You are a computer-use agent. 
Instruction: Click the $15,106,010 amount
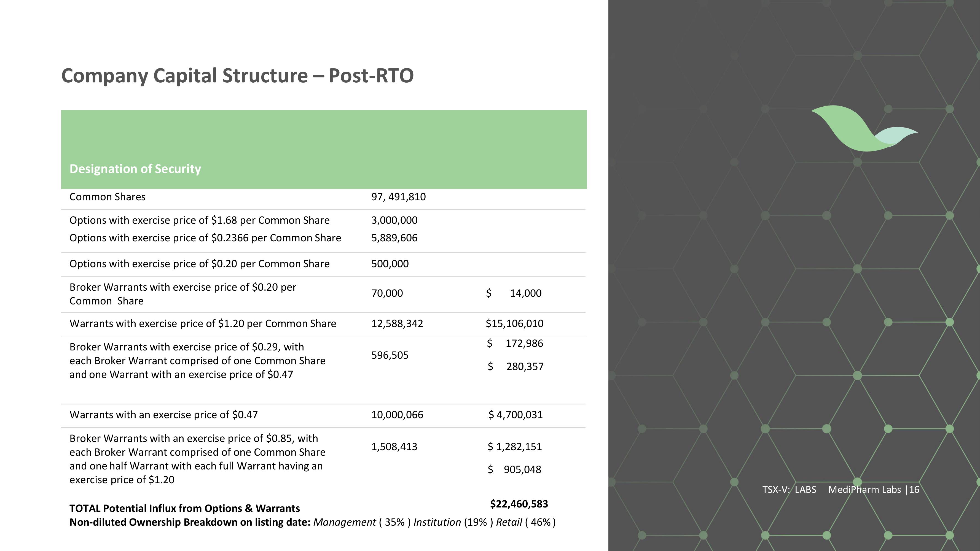click(x=514, y=324)
